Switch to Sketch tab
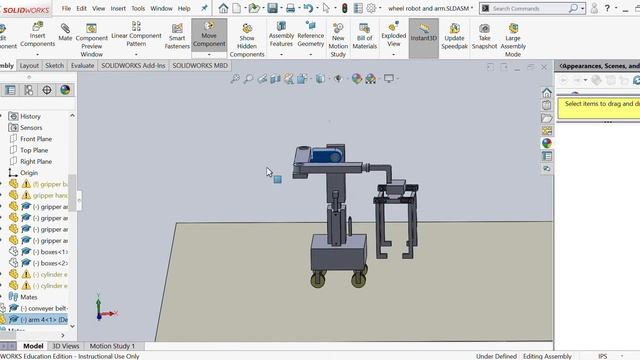Screen dimensions: 640x360 click(54, 65)
